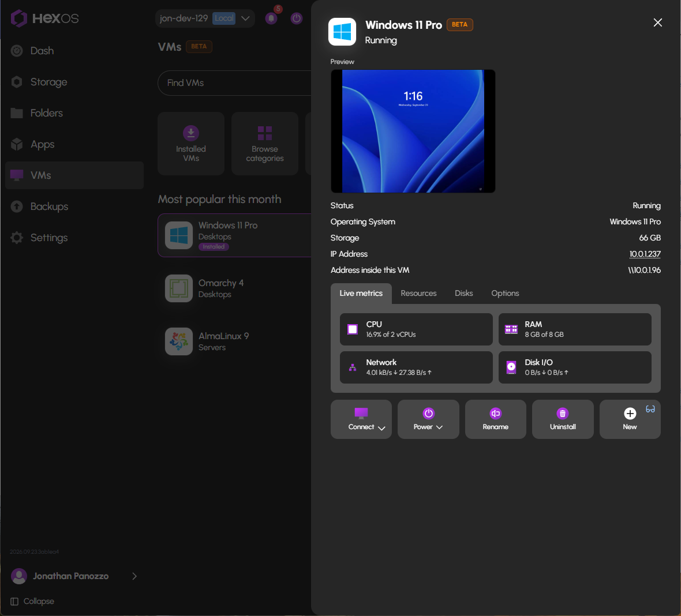
Task: Click the Jonathan Panozzo avatar
Action: 19,576
